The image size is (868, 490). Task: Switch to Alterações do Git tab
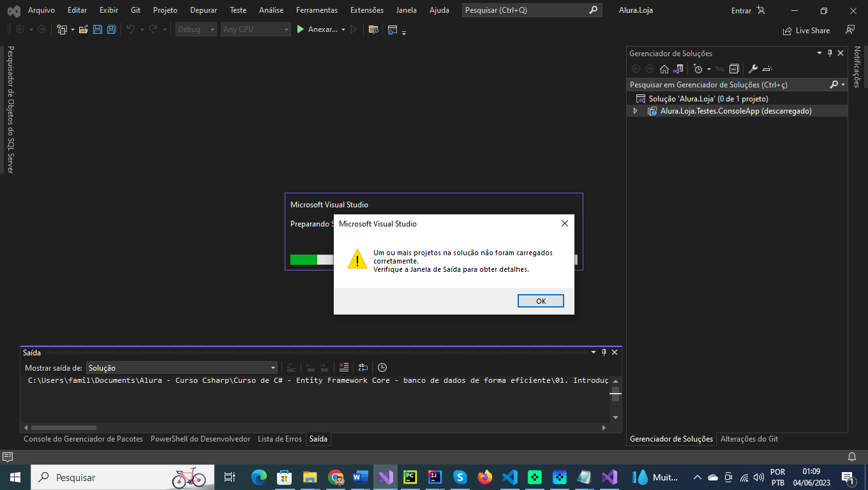click(749, 439)
